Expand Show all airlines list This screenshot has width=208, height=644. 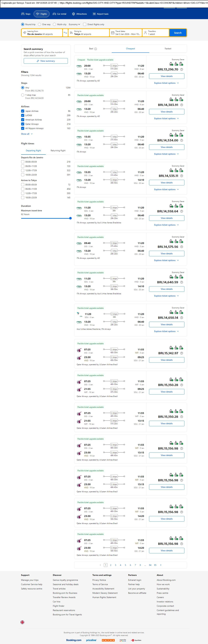point(27,134)
